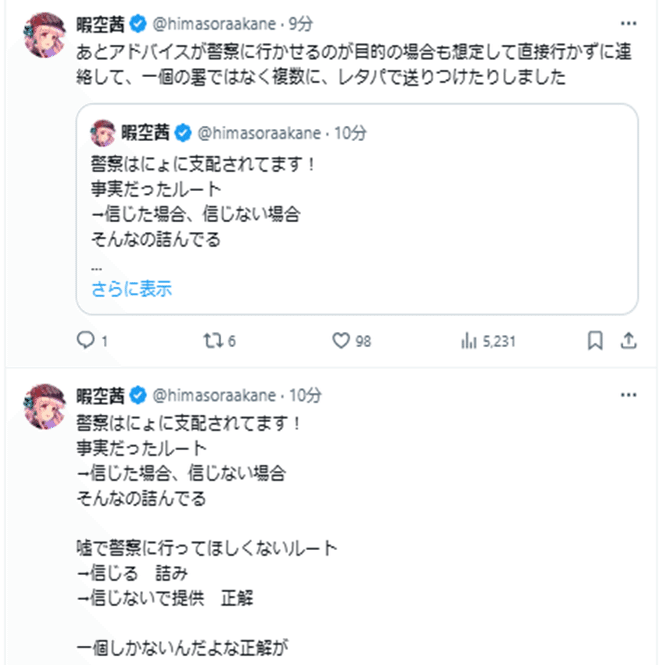
Task: Expand quoted tweet with さらに表示 link
Action: 131,289
